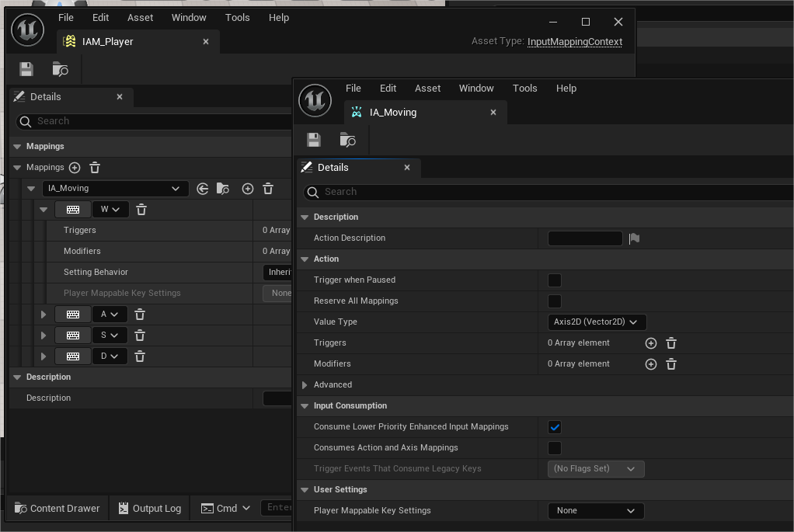Click the flag icon next to Action Description

[x=634, y=238]
